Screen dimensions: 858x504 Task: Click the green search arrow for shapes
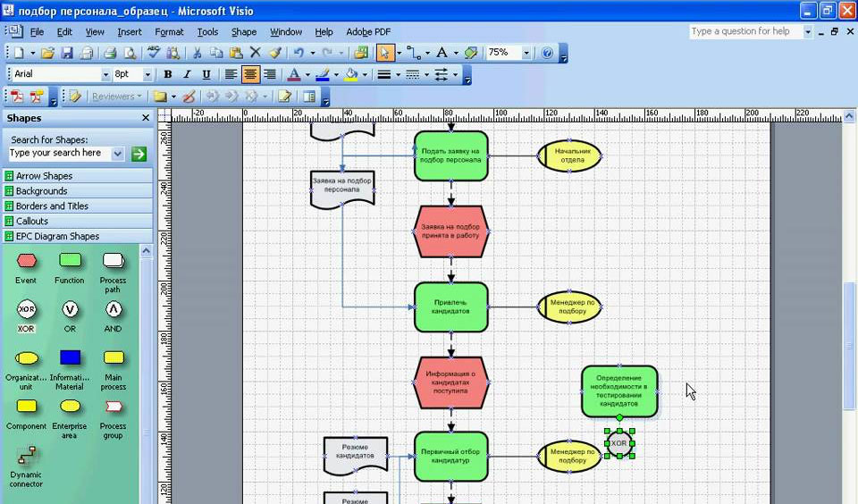tap(139, 154)
